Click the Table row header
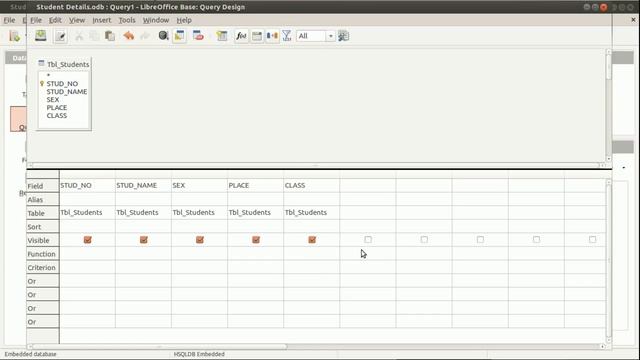Viewport: 640px width, 360px height. (43, 213)
